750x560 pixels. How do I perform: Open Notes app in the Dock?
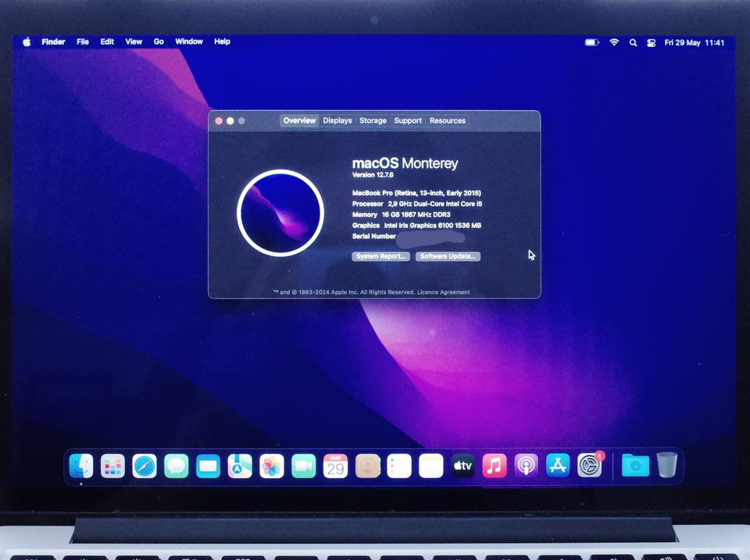[431, 465]
